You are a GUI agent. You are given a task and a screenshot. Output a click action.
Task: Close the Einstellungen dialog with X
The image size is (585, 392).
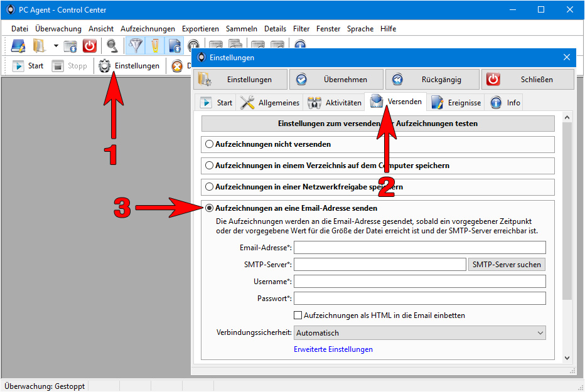pyautogui.click(x=567, y=57)
